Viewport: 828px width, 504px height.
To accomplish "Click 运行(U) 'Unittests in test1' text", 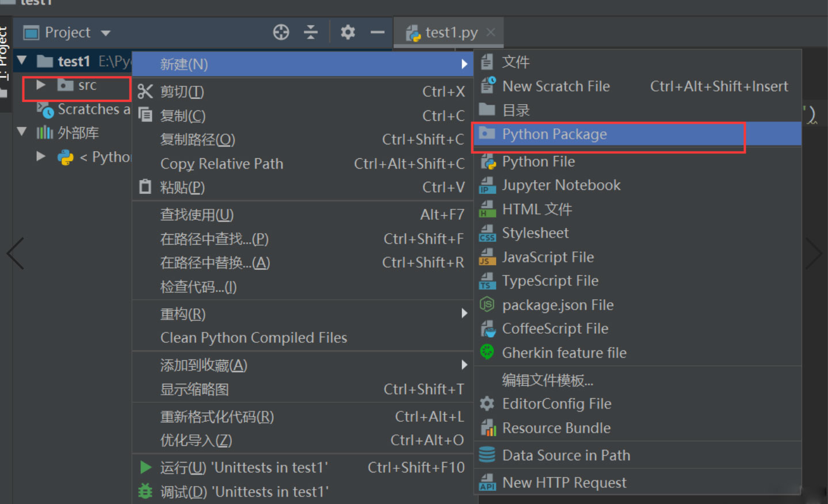I will 244,468.
